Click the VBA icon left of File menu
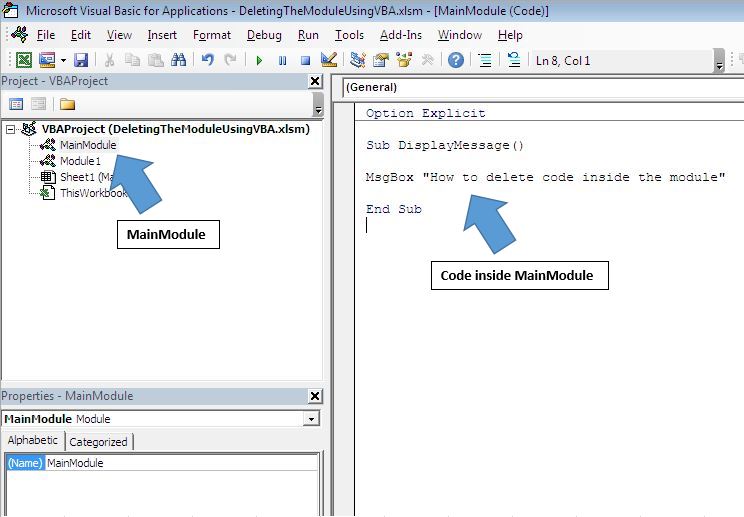Image resolution: width=744 pixels, height=517 pixels. [20, 35]
